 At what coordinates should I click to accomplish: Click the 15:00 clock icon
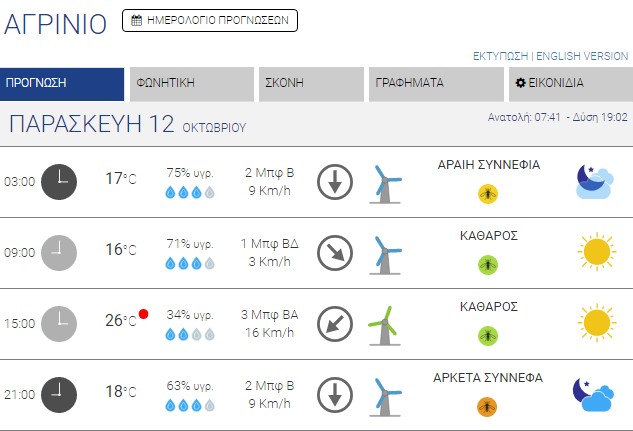[58, 322]
